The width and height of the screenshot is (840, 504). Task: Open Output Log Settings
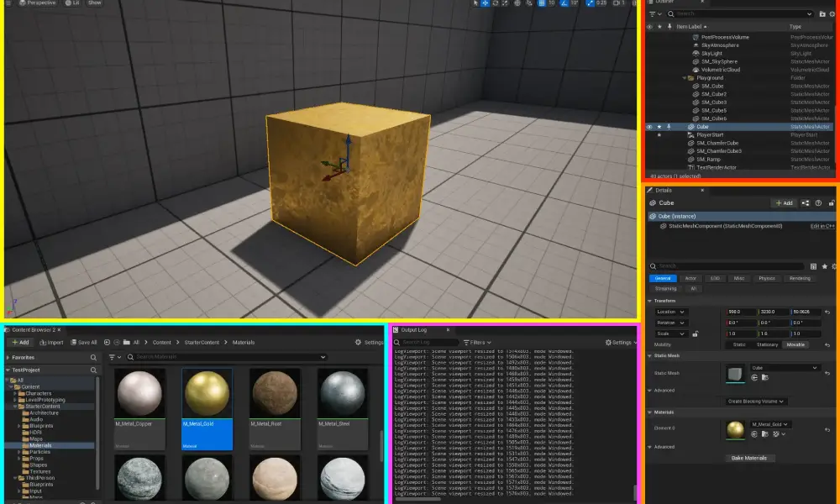pos(621,342)
